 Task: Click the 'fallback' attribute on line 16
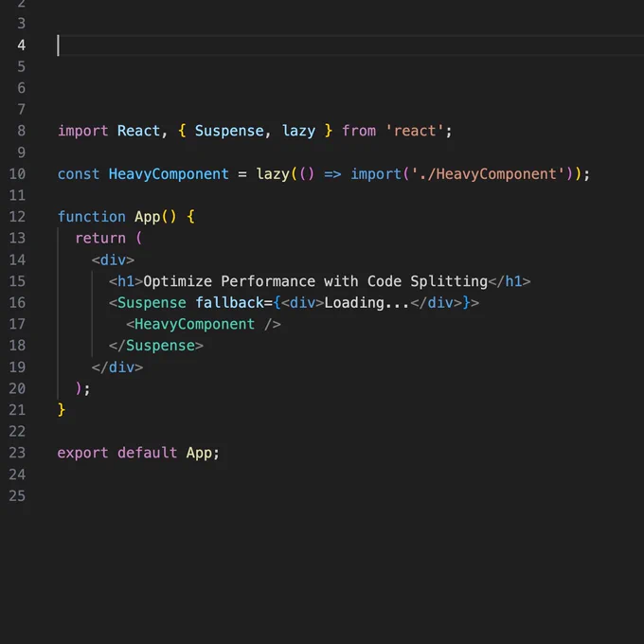coord(229,303)
